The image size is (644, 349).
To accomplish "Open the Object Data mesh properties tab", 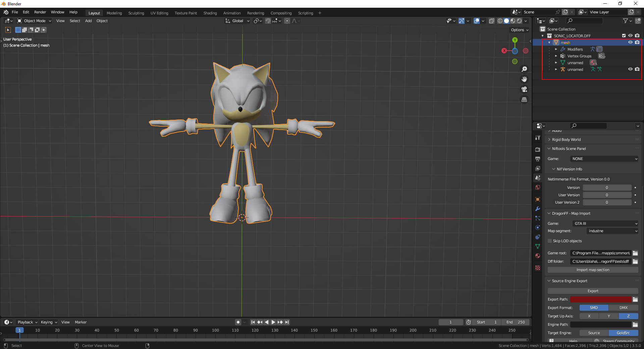I will (538, 246).
